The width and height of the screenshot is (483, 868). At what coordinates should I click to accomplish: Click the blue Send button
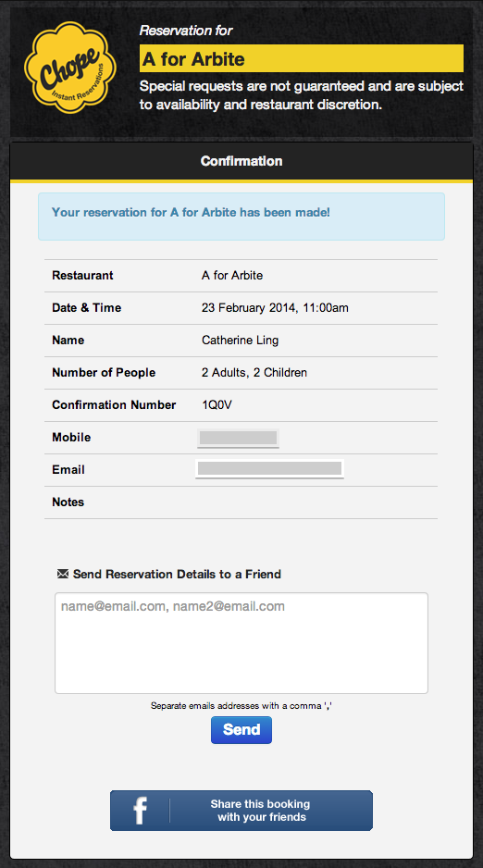[x=241, y=729]
